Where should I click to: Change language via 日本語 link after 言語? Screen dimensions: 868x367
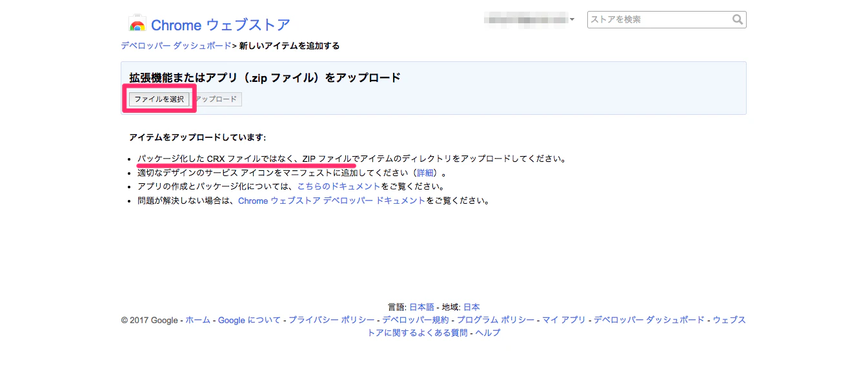click(422, 307)
